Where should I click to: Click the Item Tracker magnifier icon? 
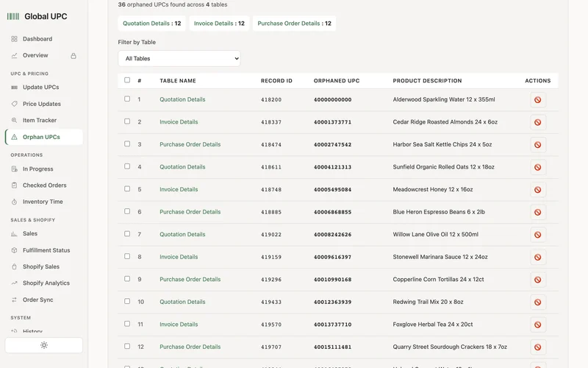click(x=14, y=120)
